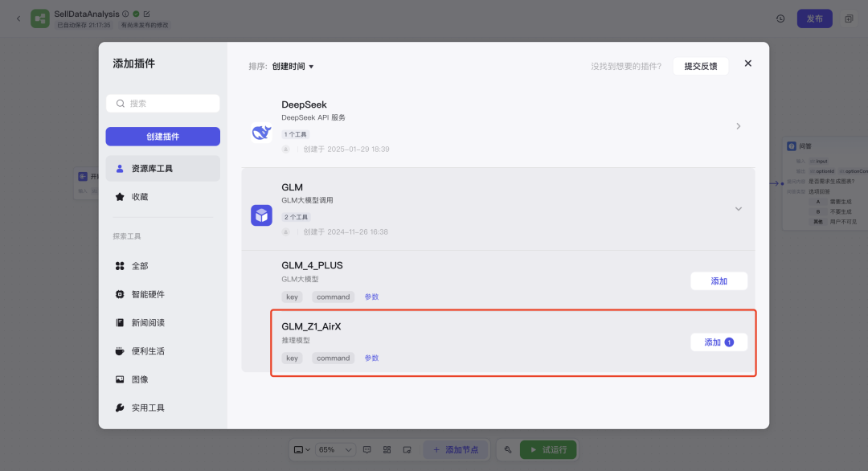Open the interaction mode dropdown in bottom toolbar
The height and width of the screenshot is (471, 868).
(301, 450)
